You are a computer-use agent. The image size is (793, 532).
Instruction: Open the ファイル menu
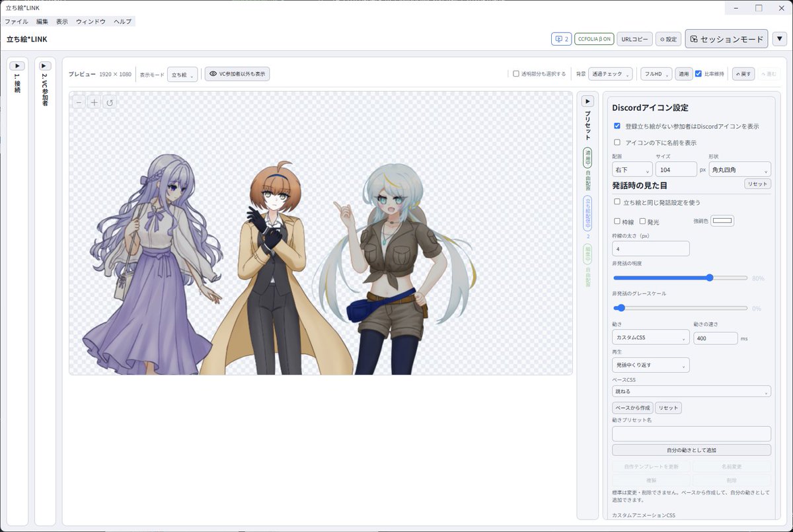click(x=16, y=22)
